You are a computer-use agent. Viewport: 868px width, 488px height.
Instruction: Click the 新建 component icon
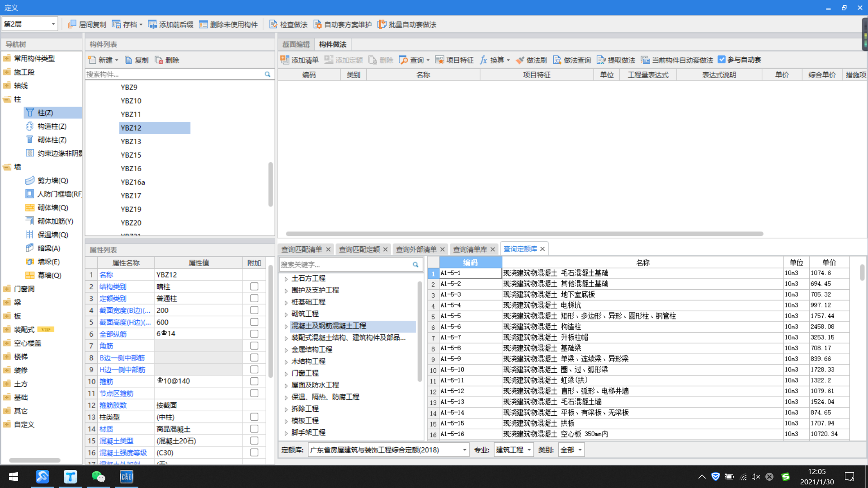click(x=92, y=60)
